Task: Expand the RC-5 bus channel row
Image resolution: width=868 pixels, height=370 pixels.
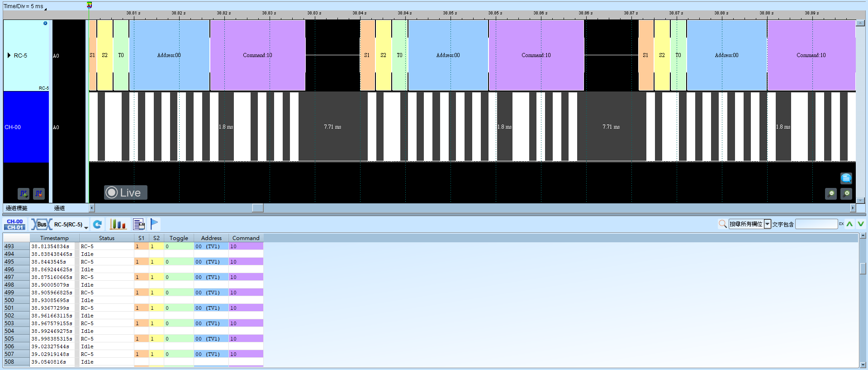Action: [9, 55]
